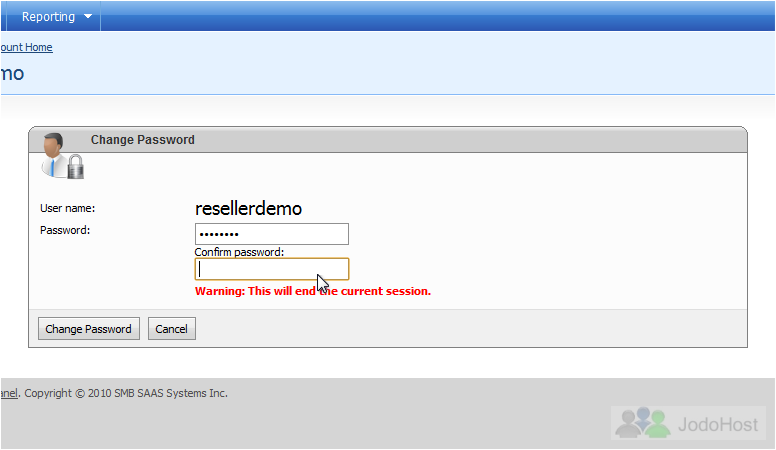Click the red session warning text
Image resolution: width=776 pixels, height=450 pixels.
313,291
